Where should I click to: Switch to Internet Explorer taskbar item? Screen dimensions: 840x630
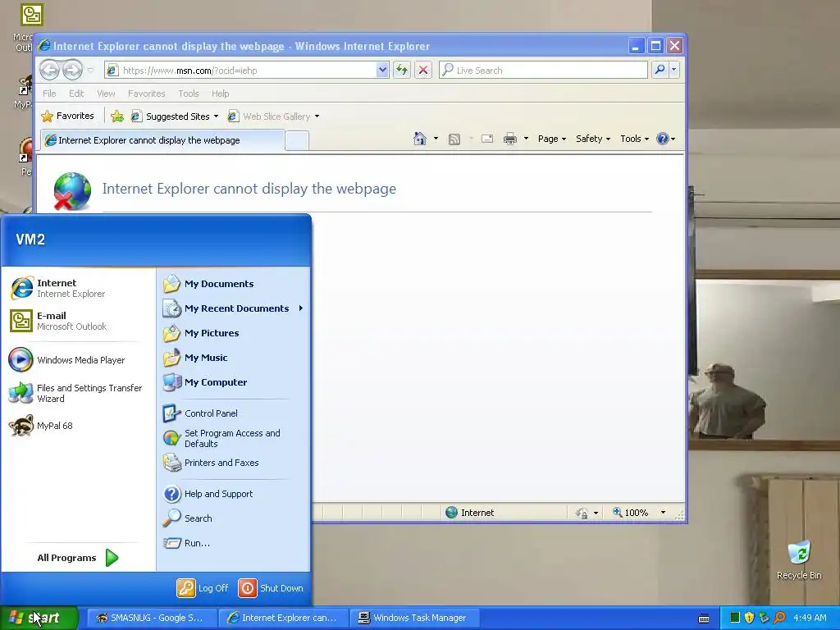point(283,618)
